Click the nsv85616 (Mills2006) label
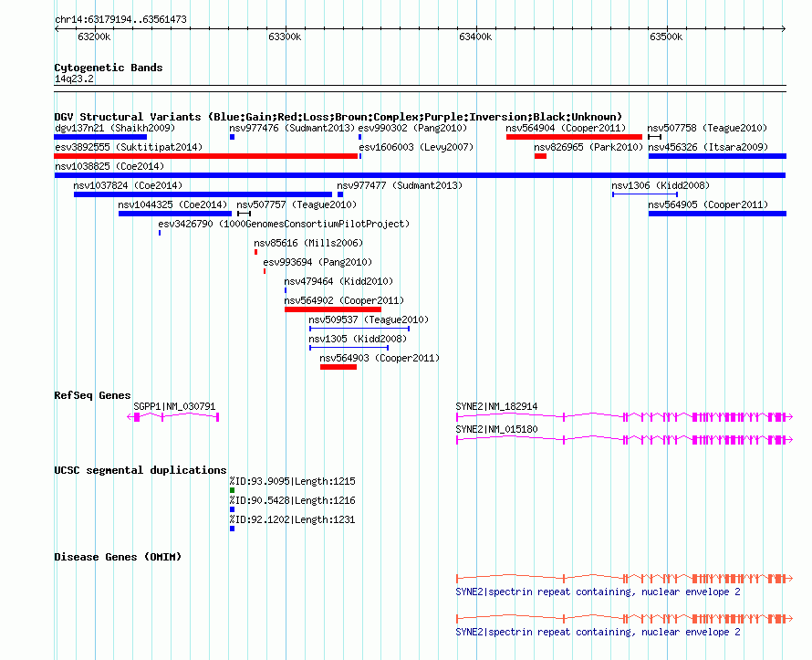812x660 pixels. coord(308,243)
